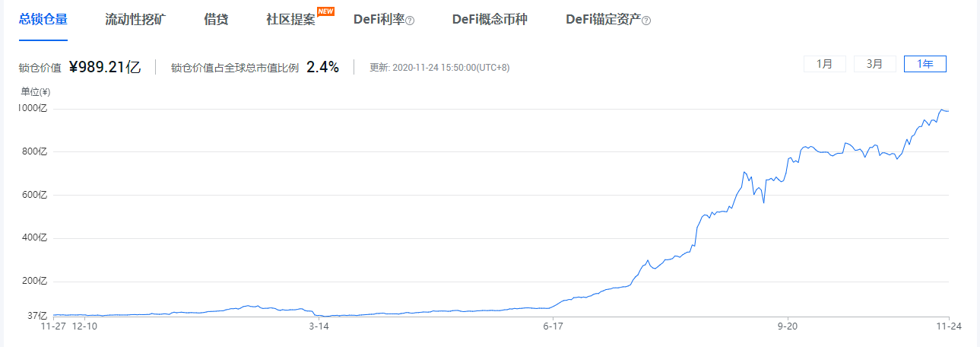The height and width of the screenshot is (347, 980).
Task: Click the 400亿 y-axis label
Action: [35, 238]
